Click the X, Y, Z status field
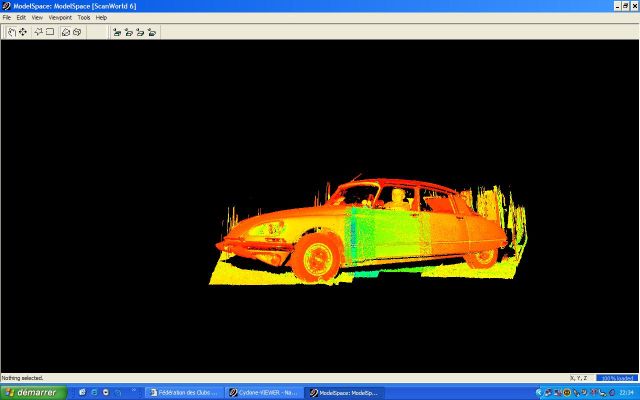This screenshot has width=640, height=400. tap(580, 378)
